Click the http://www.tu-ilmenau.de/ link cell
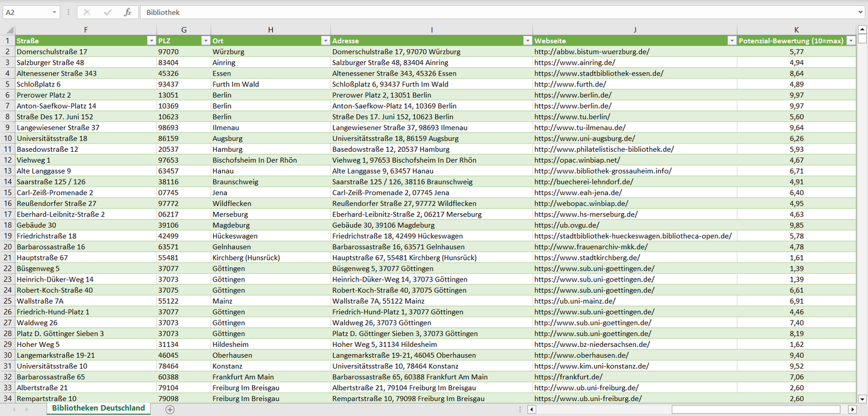The width and height of the screenshot is (868, 416). [x=580, y=127]
